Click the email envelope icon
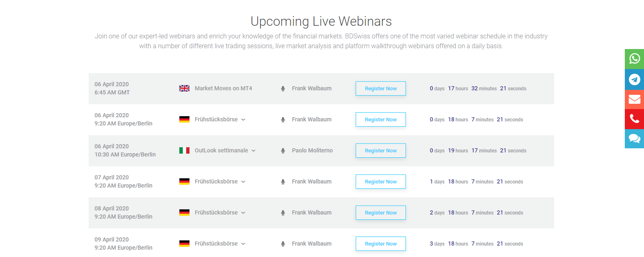The height and width of the screenshot is (257, 644). [x=634, y=99]
